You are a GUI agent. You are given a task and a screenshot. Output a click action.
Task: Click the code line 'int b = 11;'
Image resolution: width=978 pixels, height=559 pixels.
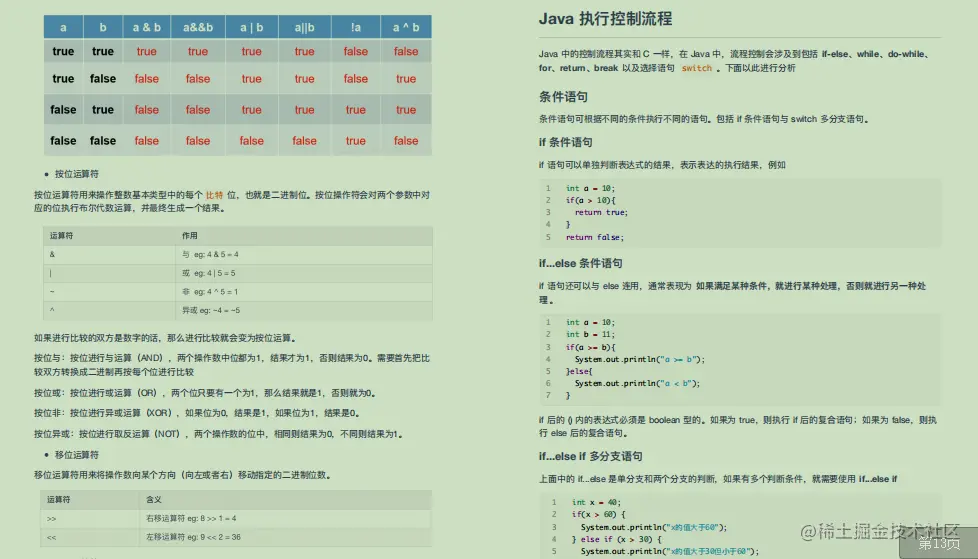(x=590, y=334)
